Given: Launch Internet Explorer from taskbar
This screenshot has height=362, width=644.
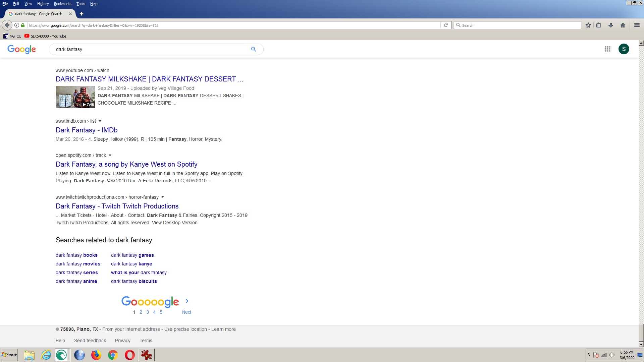Looking at the screenshot, I should (46, 355).
